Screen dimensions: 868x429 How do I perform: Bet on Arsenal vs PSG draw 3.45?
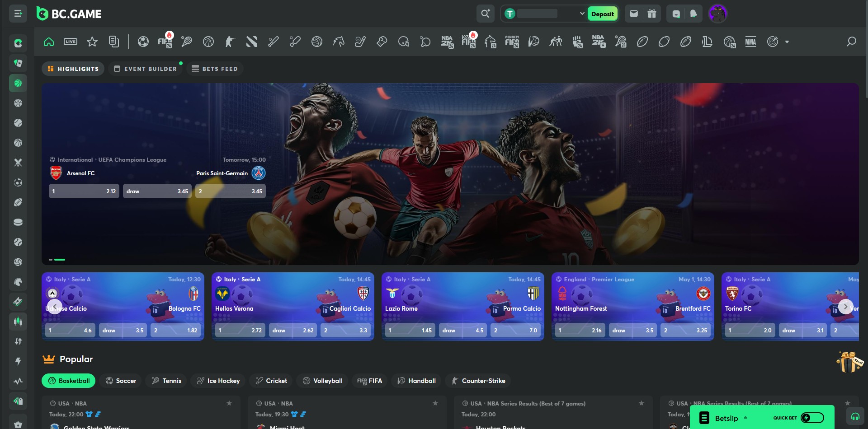pos(157,191)
